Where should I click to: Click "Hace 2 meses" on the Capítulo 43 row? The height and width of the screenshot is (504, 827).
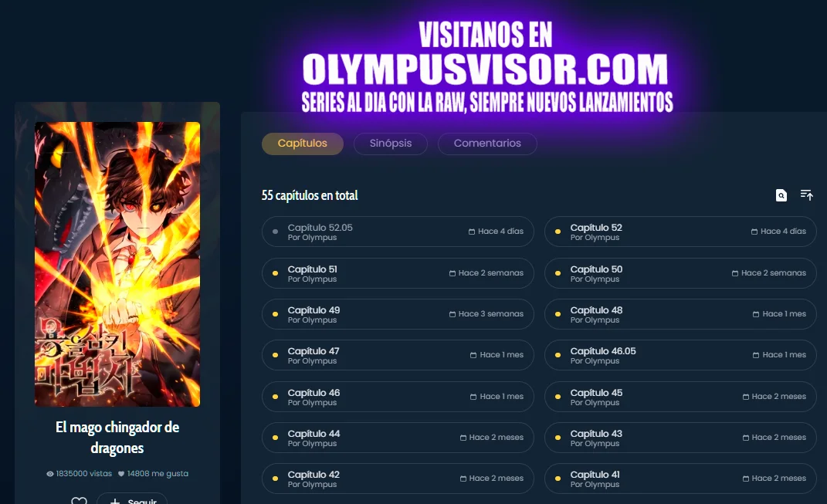pos(779,438)
